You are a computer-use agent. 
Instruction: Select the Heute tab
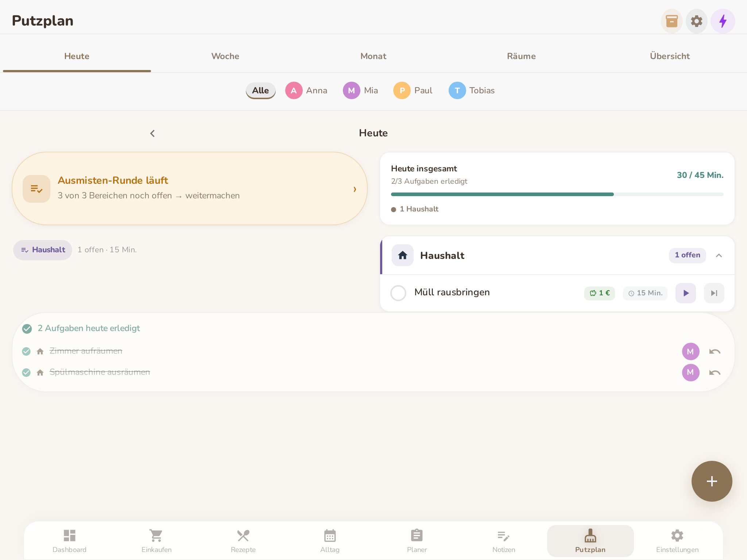click(77, 56)
